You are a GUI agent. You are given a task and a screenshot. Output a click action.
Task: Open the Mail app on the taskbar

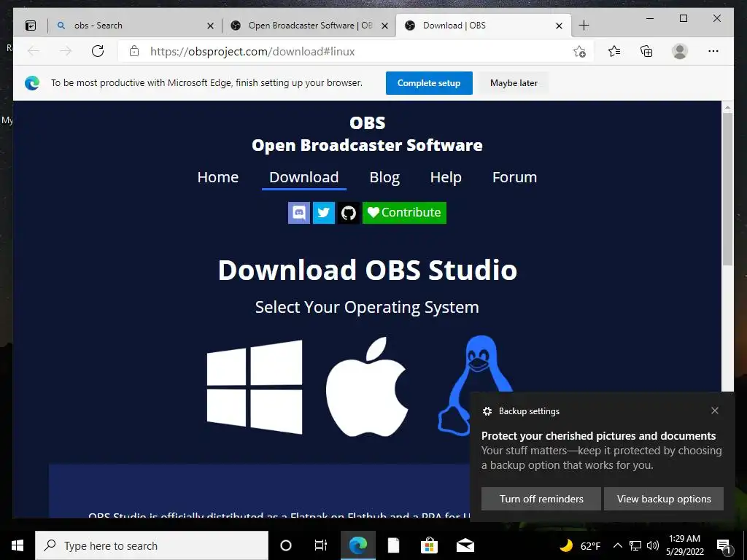(465, 545)
